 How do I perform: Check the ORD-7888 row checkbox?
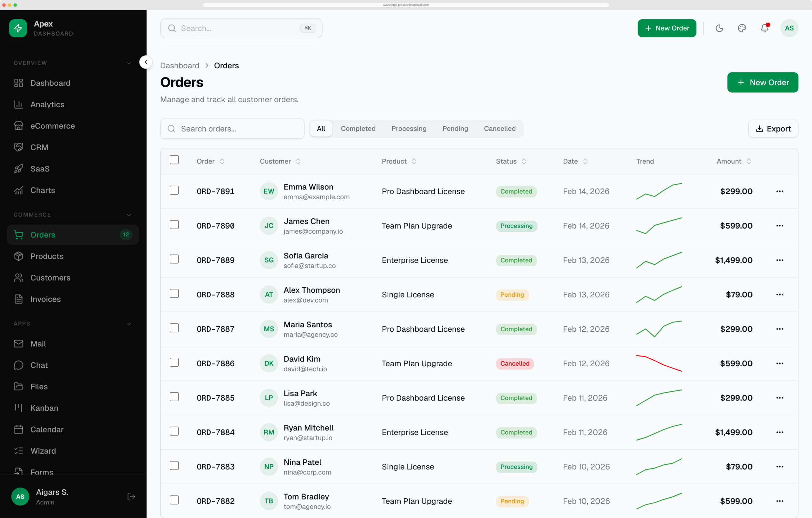[x=174, y=294]
